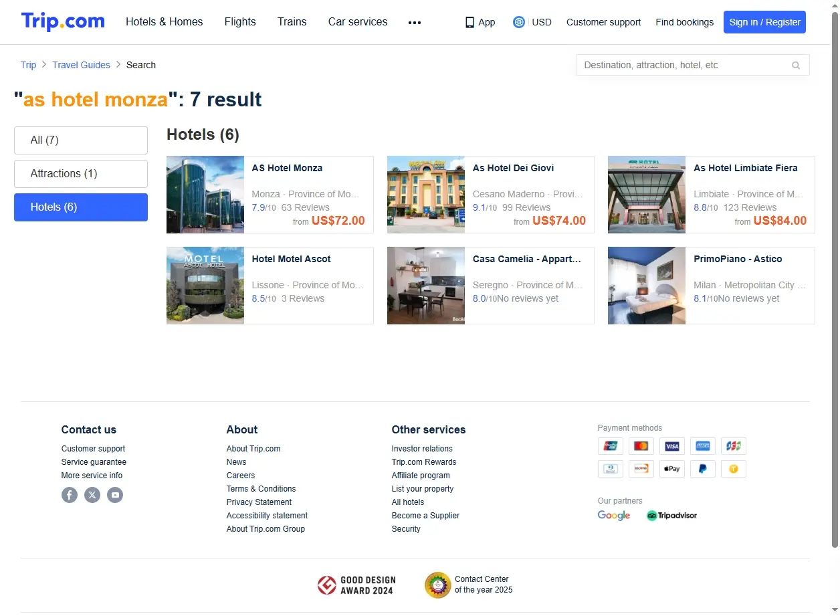The width and height of the screenshot is (840, 616).
Task: Select the Attractions (1) filter tab
Action: click(81, 174)
